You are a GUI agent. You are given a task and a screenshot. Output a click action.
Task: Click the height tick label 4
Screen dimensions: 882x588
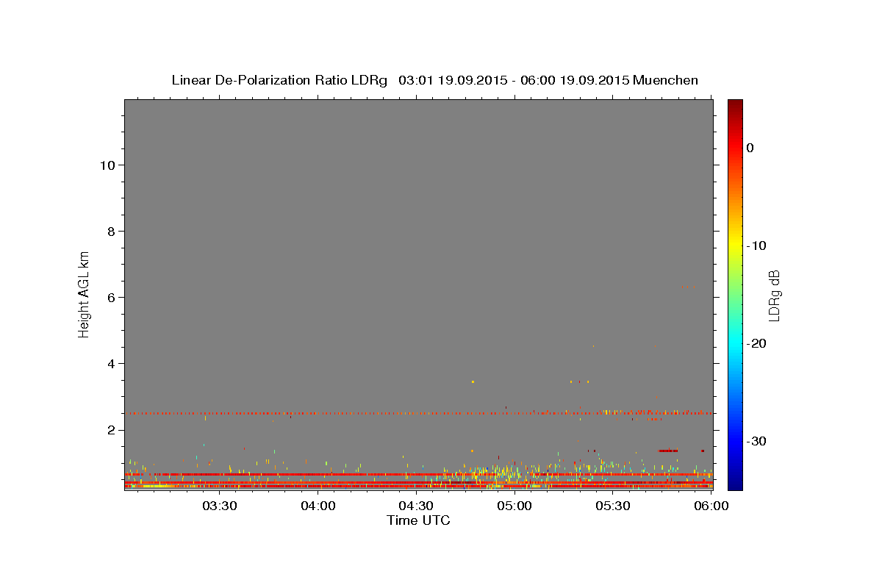110,364
